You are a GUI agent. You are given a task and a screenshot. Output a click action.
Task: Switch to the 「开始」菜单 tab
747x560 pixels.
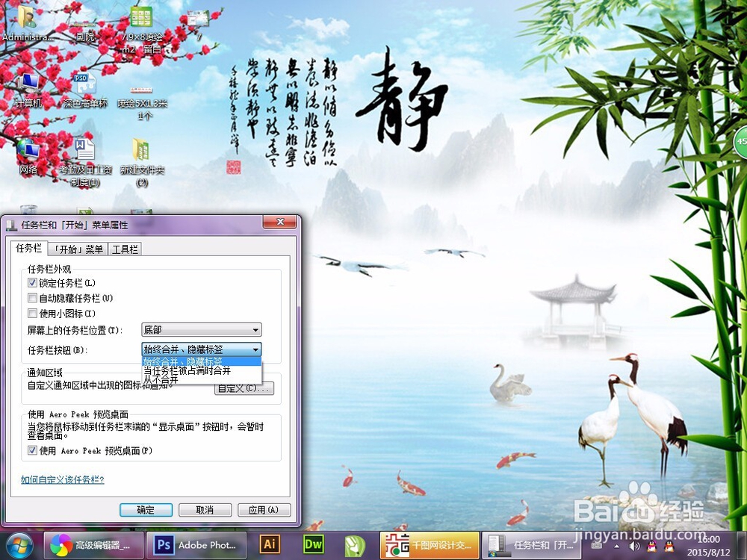click(78, 249)
